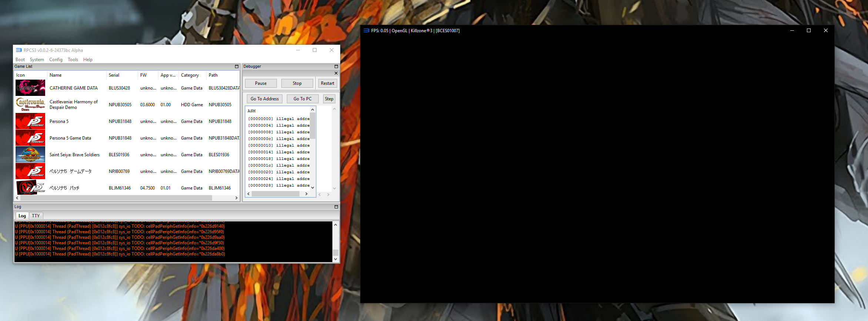Click the game list scroll left arrow

pyautogui.click(x=17, y=198)
